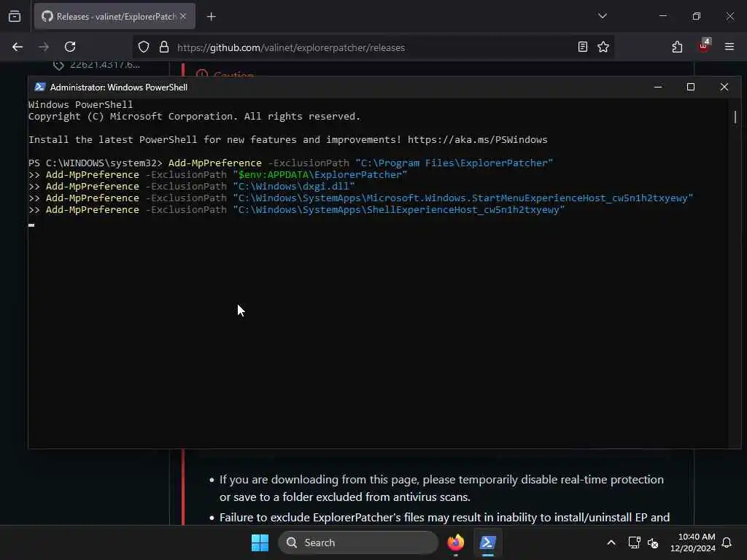Click the PowerShell title bar icon
The width and height of the screenshot is (747, 560).
(40, 87)
